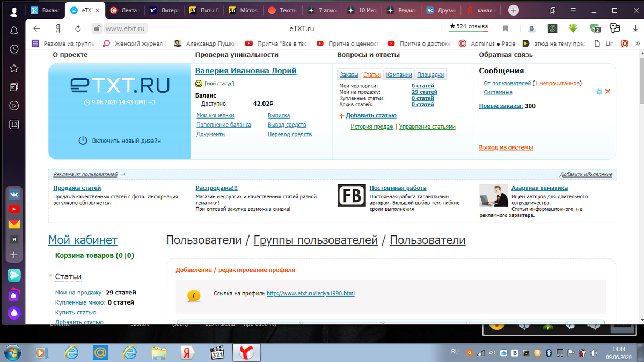Screen dimensions: 644x362
Task: Open the 'Пополнение баланса' link
Action: (x=224, y=125)
